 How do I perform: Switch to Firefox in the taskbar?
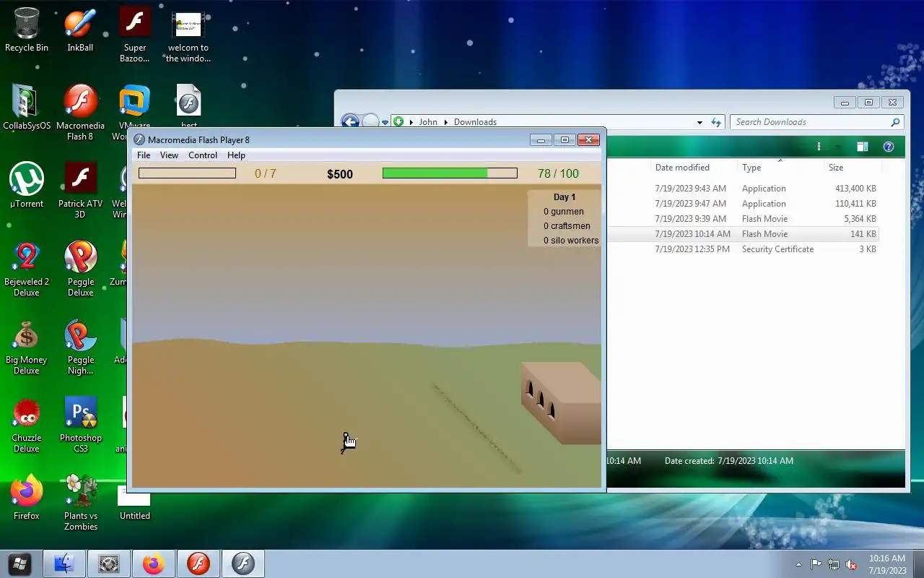point(154,564)
